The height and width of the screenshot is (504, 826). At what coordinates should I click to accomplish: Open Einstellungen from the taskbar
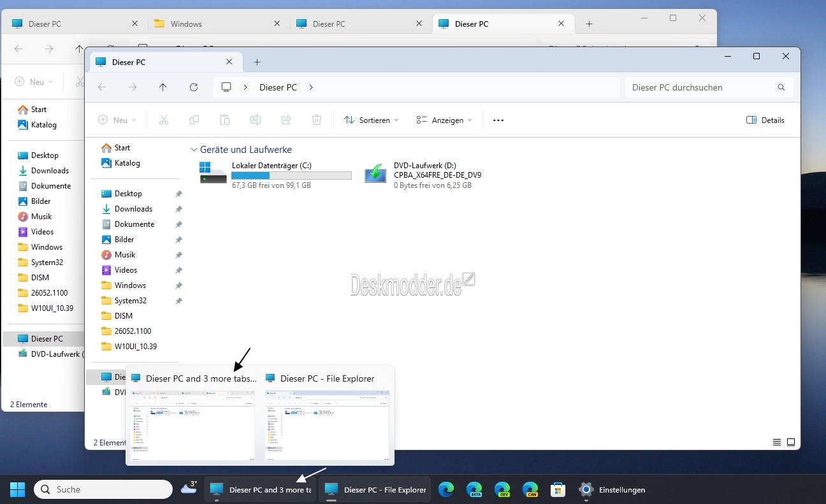(612, 489)
